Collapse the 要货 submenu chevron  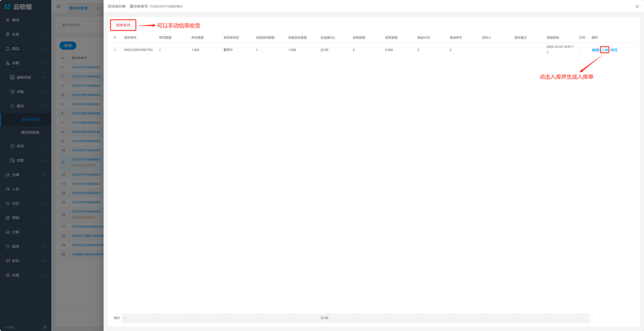[45, 106]
